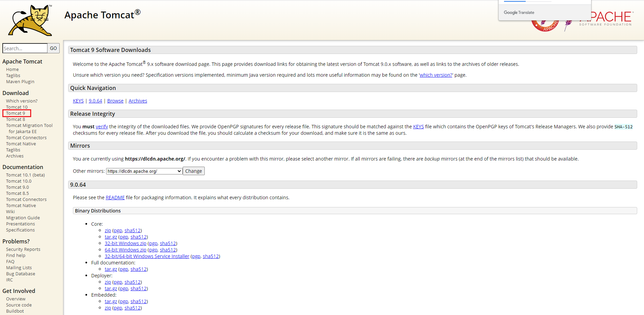Open Which version? in Download section
Viewport: 644px width, 315px height.
click(22, 101)
